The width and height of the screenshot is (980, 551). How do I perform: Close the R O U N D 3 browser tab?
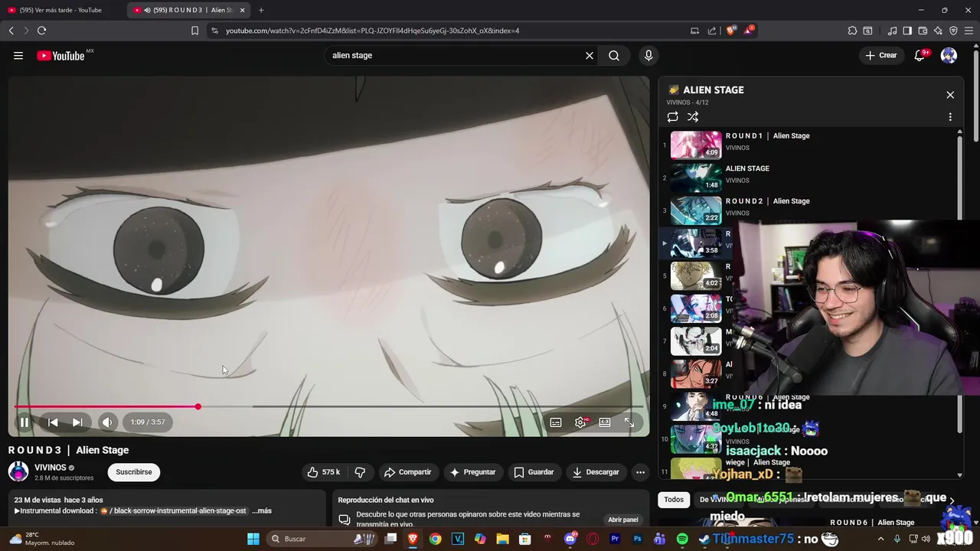(243, 10)
